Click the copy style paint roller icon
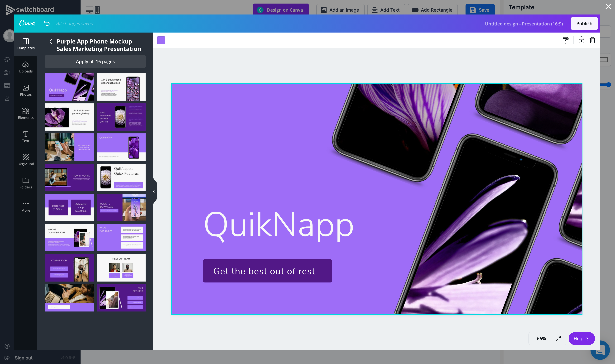The height and width of the screenshot is (364, 615). point(565,40)
